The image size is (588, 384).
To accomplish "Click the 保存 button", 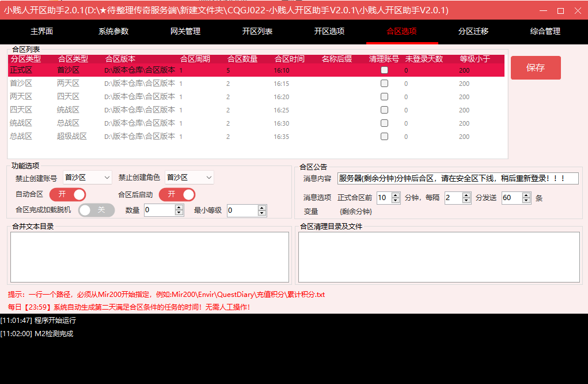I will [x=535, y=68].
